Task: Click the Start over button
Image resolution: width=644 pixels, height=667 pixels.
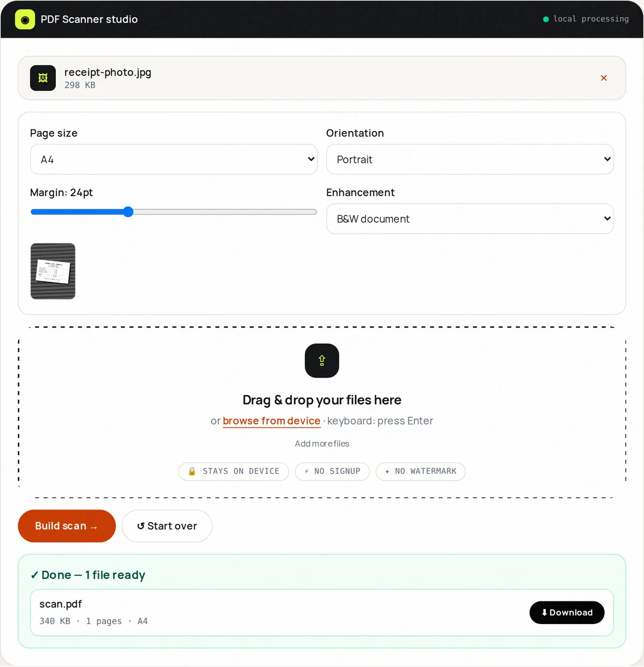Action: tap(167, 526)
